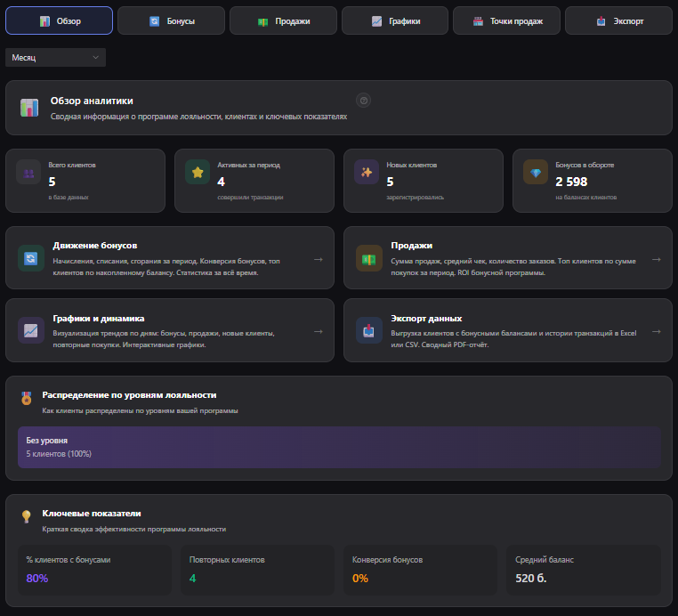This screenshot has height=616, width=678.
Task: Open the Месяц period dropdown
Action: tap(55, 58)
